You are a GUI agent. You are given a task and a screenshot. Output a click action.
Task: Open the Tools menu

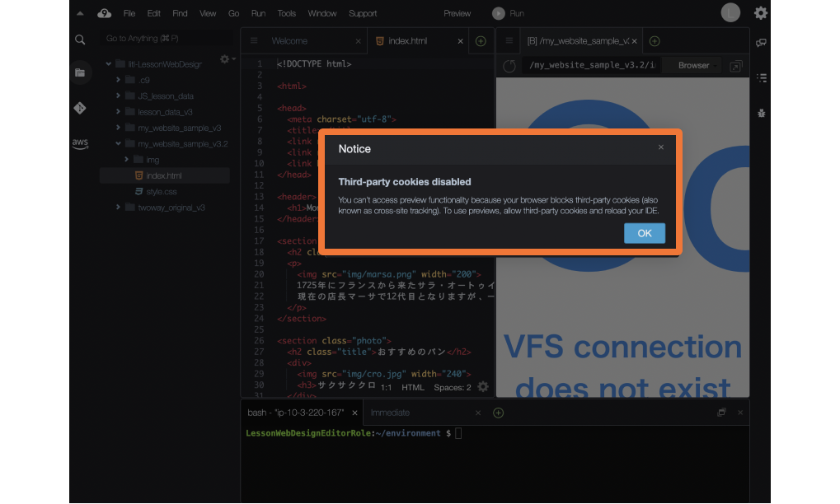pos(286,13)
